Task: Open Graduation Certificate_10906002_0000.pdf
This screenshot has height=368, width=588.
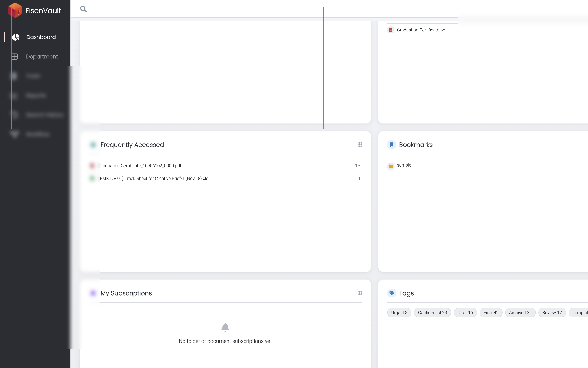Action: [140, 166]
